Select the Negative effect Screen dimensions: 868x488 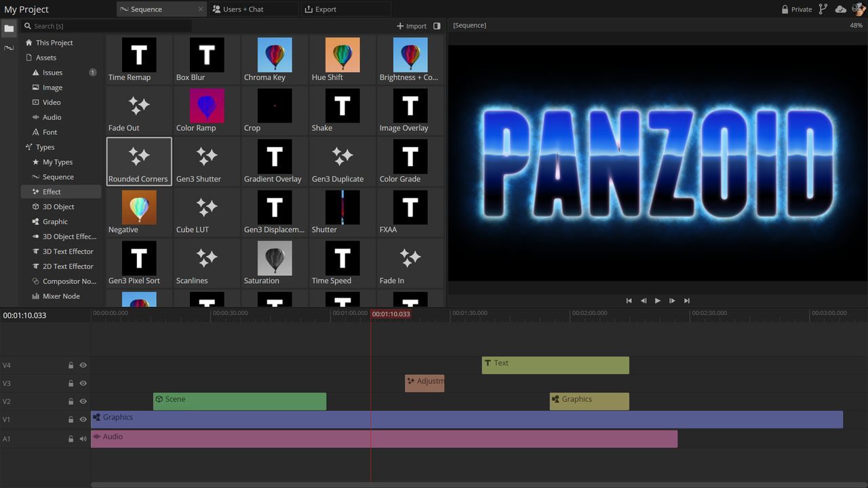139,212
